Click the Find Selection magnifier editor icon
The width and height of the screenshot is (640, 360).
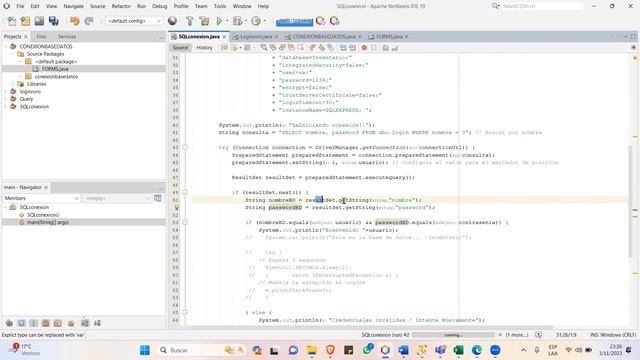pos(264,48)
